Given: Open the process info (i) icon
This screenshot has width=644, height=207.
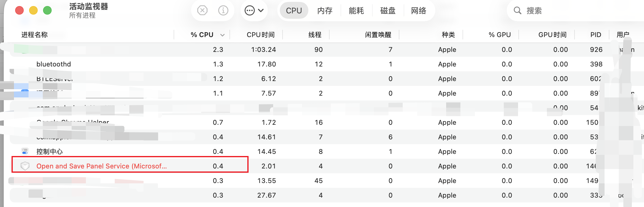Looking at the screenshot, I should point(223,11).
